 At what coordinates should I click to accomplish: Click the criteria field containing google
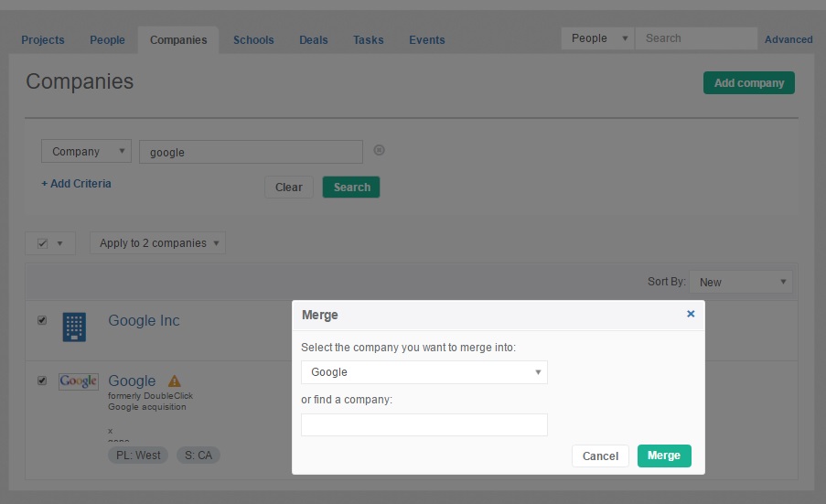[251, 152]
